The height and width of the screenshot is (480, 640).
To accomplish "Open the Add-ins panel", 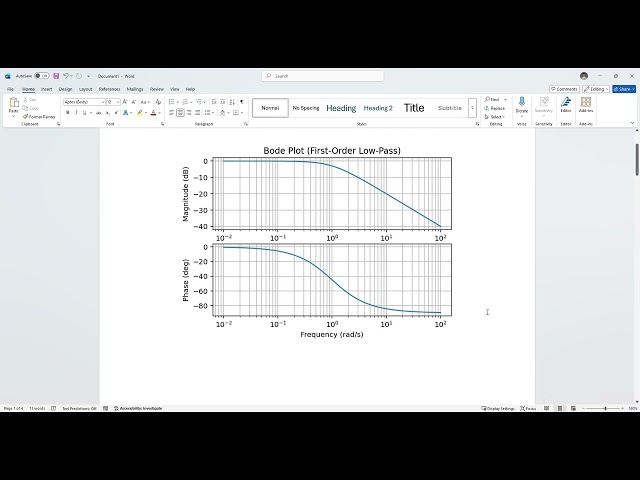I will (x=586, y=104).
